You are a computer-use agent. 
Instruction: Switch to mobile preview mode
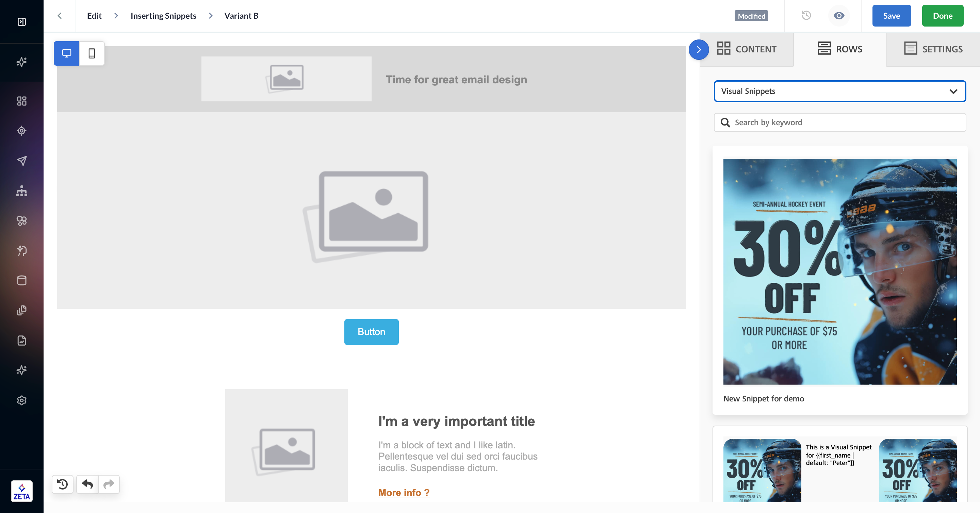click(92, 53)
